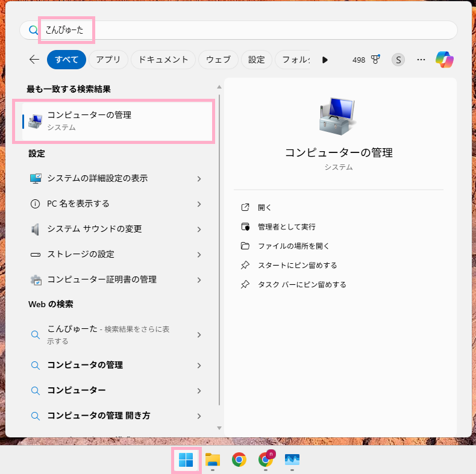Image resolution: width=476 pixels, height=474 pixels.
Task: Switch to the ドキュメント filter tab
Action: coord(163,60)
